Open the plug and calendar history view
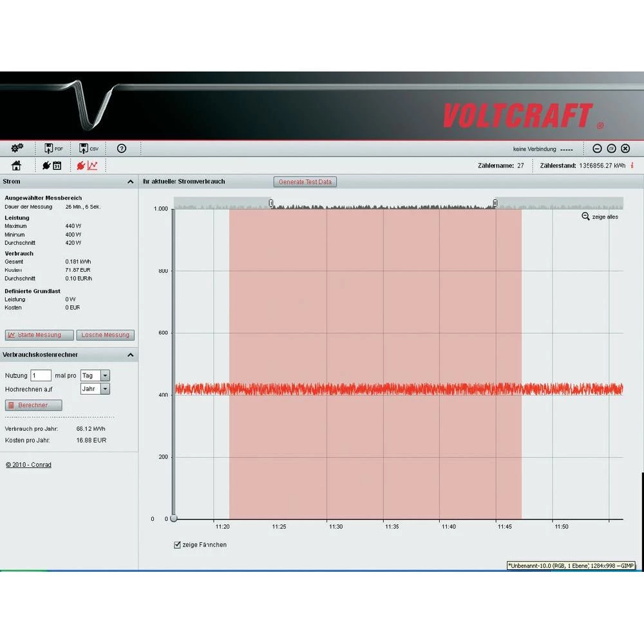 click(52, 166)
